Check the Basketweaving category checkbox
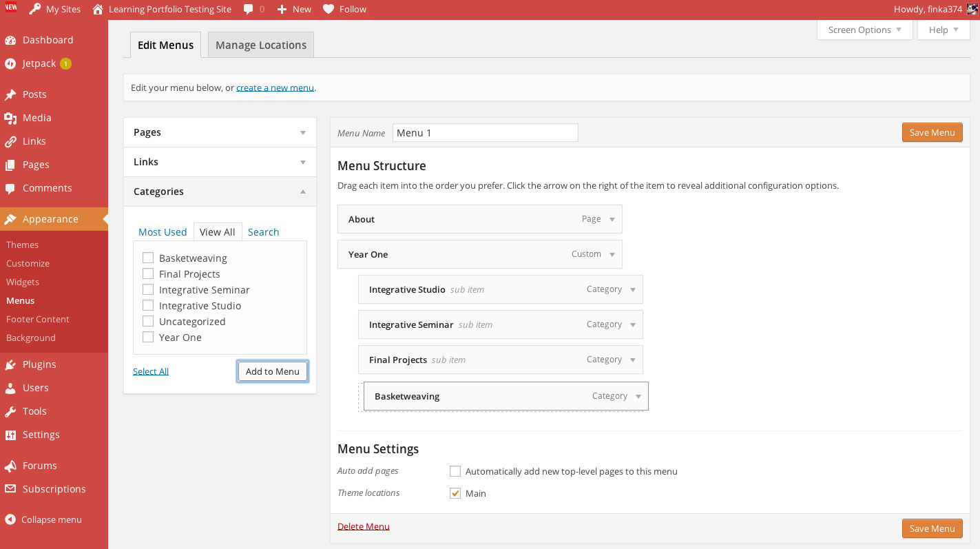 pos(148,258)
